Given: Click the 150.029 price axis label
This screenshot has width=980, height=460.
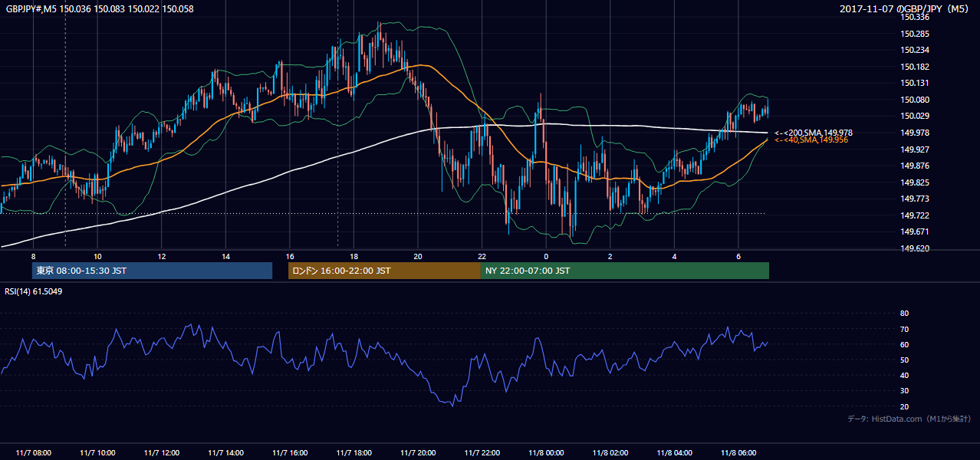Looking at the screenshot, I should (916, 116).
